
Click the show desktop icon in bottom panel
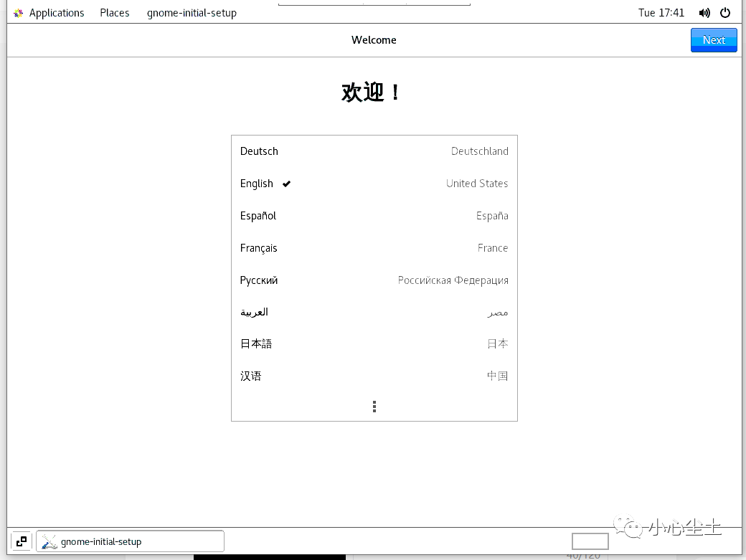tap(22, 541)
